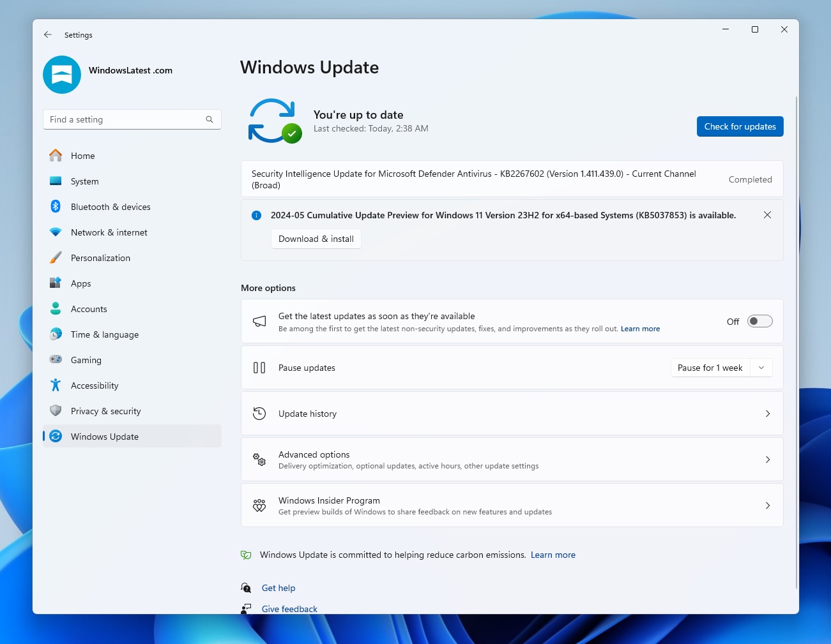Select Personalization in sidebar
Image resolution: width=831 pixels, height=644 pixels.
(132, 258)
